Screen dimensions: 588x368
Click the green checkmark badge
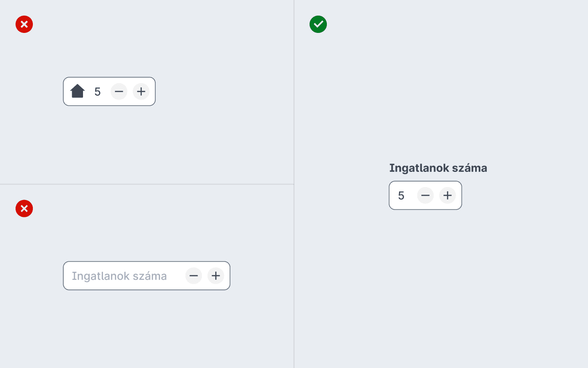tap(318, 24)
